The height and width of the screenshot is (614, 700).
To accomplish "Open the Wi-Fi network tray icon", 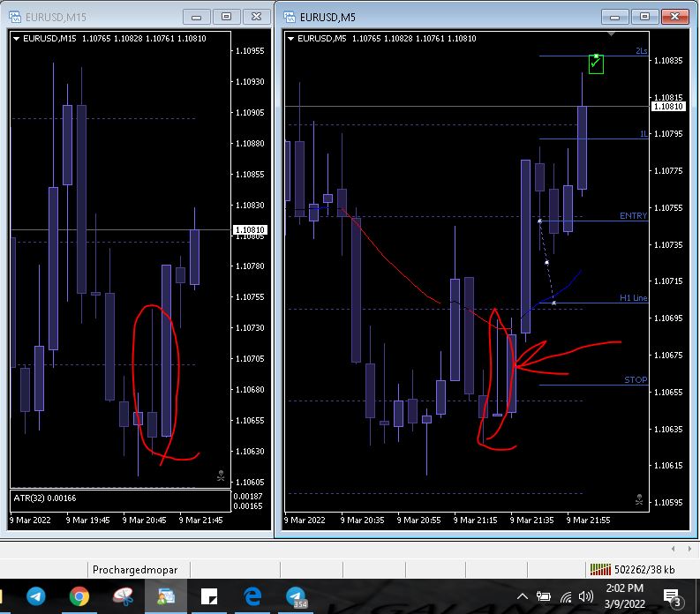I will (566, 596).
